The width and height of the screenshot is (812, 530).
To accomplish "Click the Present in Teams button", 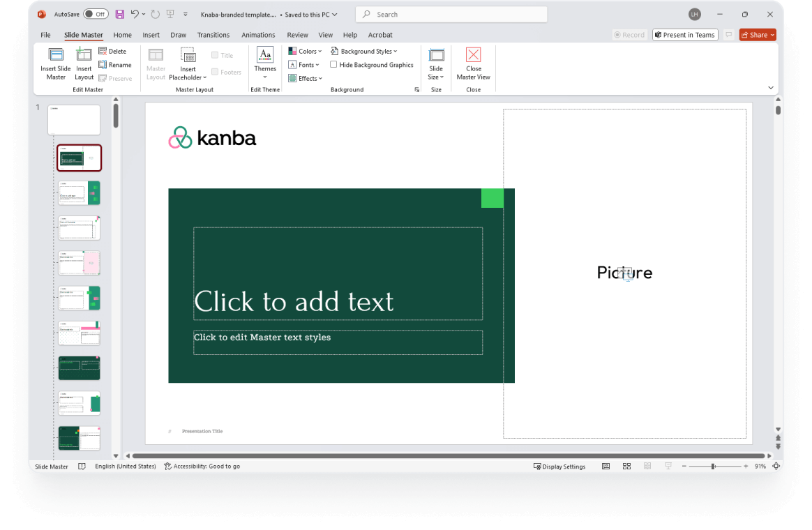I will tap(685, 35).
